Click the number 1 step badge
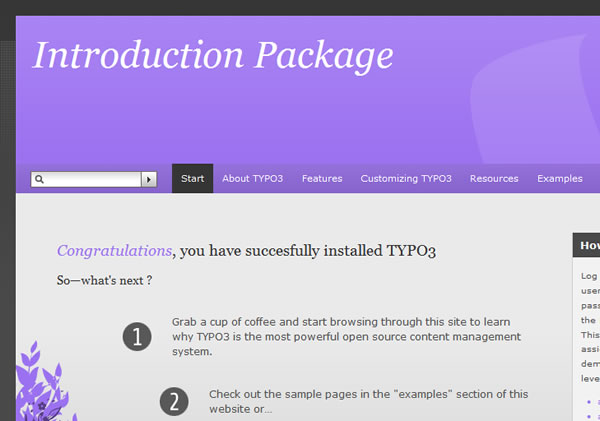The height and width of the screenshot is (421, 600). 137,337
